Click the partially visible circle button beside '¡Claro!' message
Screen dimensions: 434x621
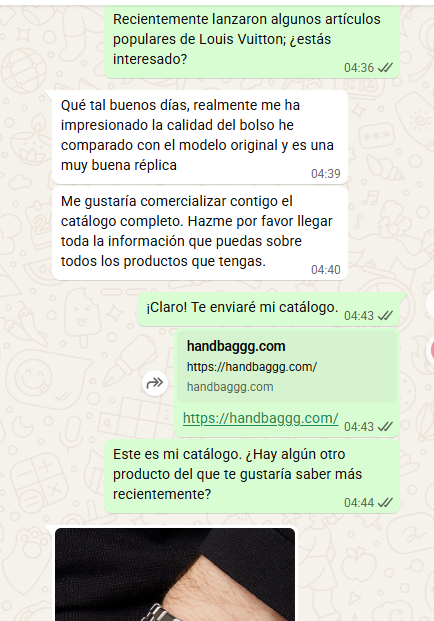click(x=430, y=304)
